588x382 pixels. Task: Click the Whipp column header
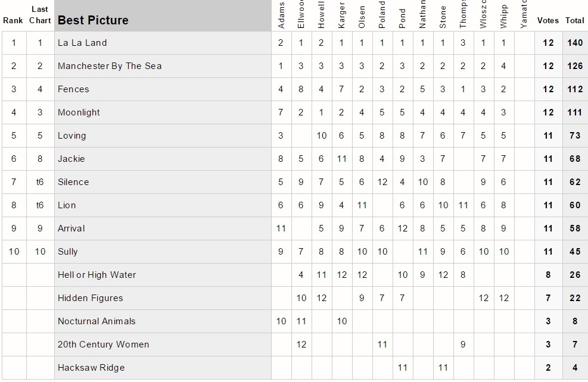(x=503, y=15)
